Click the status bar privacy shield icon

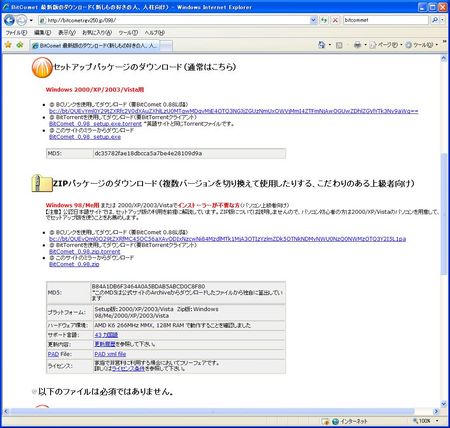(326, 421)
